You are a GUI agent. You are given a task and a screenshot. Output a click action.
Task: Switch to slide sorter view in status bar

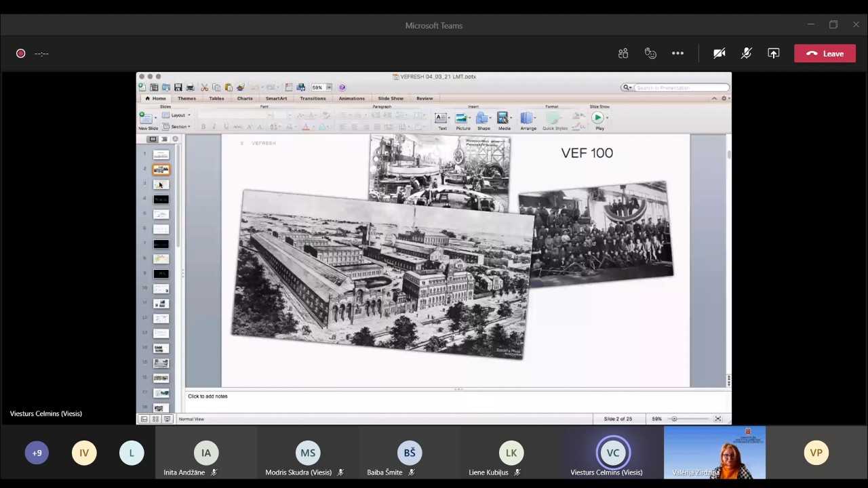click(155, 419)
